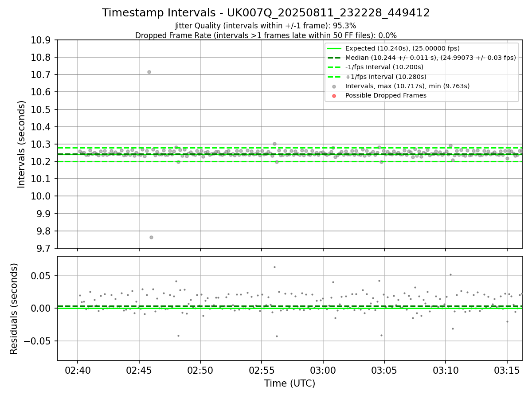Screen dimensions: 532x399
Task: Click the Expected (10.240s) legend entry
Action: click(402, 48)
